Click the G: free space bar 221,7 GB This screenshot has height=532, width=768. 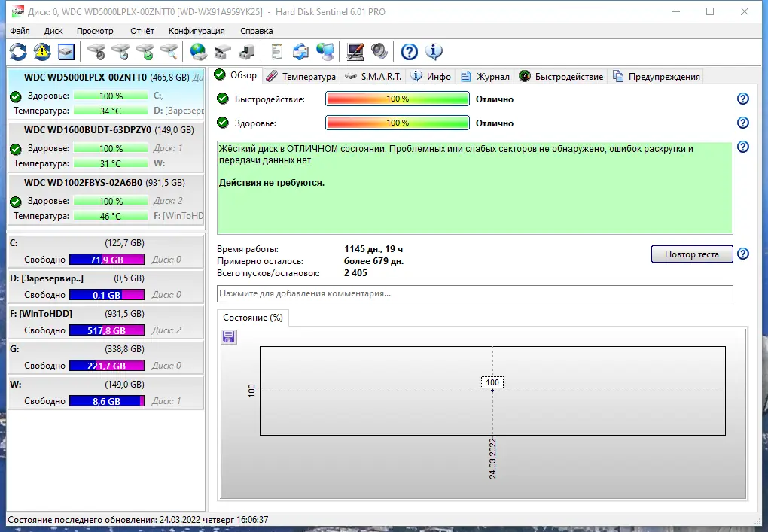point(107,366)
